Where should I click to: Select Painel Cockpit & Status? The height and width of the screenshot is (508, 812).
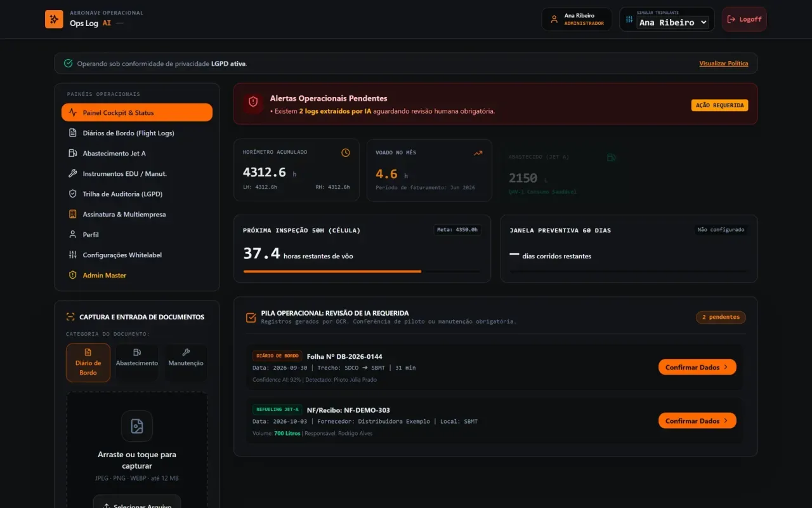(137, 112)
